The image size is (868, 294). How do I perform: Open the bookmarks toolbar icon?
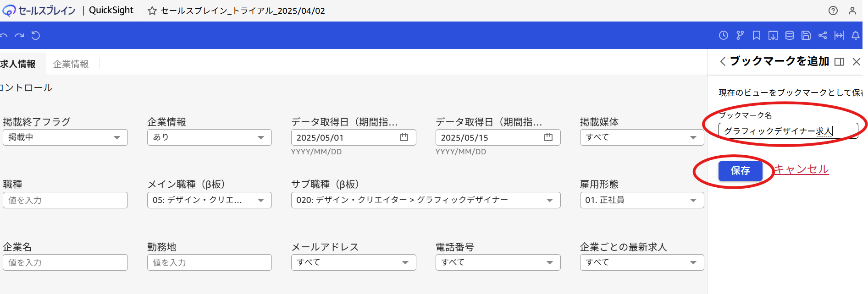tap(757, 35)
